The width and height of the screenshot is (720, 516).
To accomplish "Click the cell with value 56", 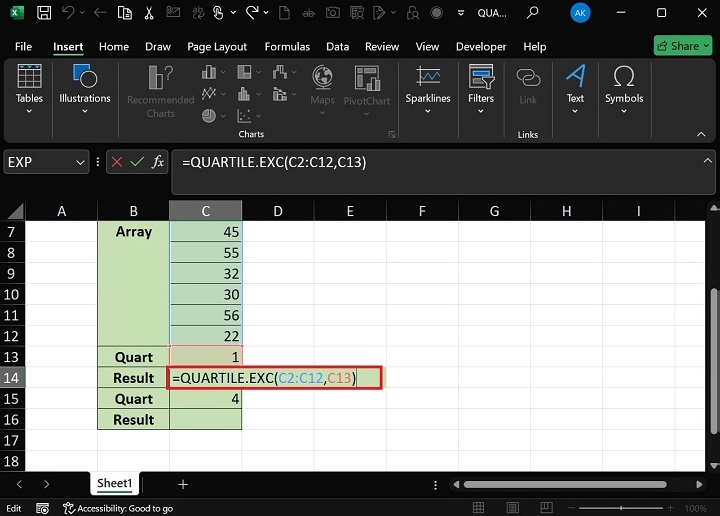I will coord(206,315).
